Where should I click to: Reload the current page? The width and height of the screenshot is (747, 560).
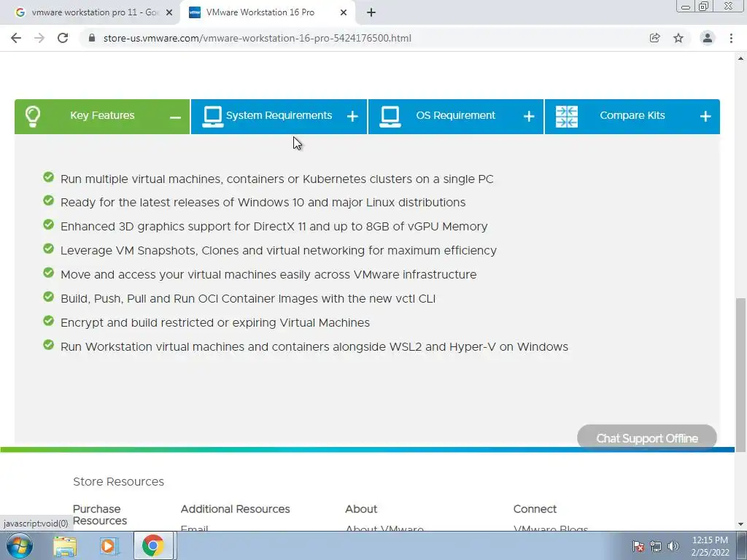point(63,38)
